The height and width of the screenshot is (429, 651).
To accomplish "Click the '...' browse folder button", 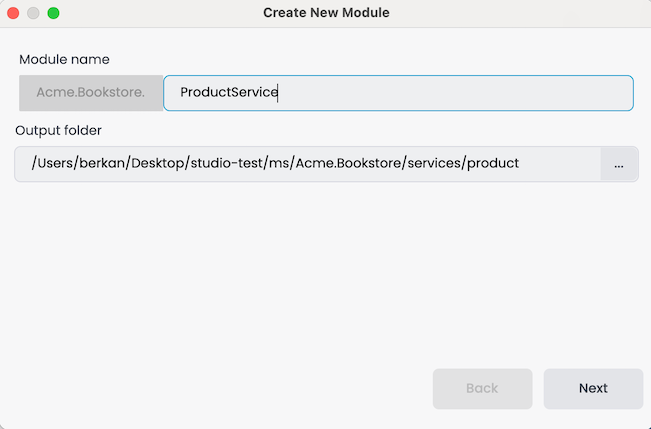I will click(619, 164).
